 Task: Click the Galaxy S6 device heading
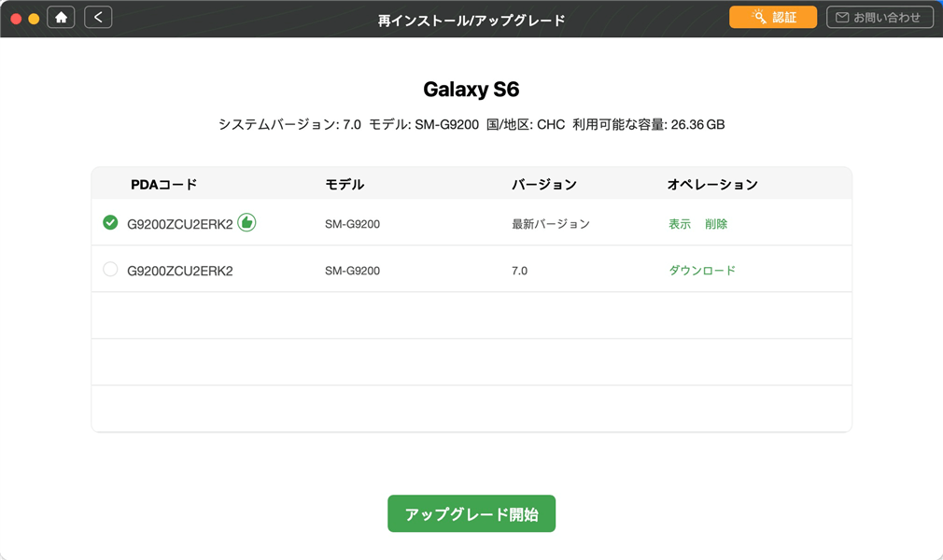471,90
